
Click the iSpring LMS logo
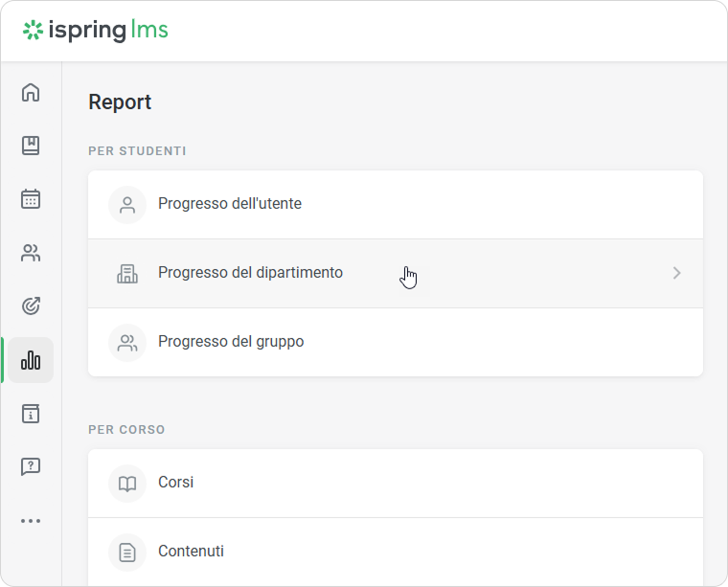96,31
